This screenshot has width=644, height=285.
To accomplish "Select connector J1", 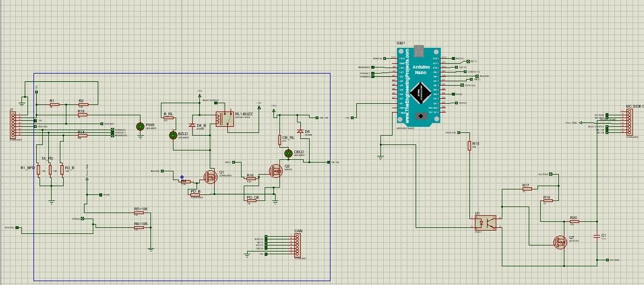I will click(x=13, y=125).
